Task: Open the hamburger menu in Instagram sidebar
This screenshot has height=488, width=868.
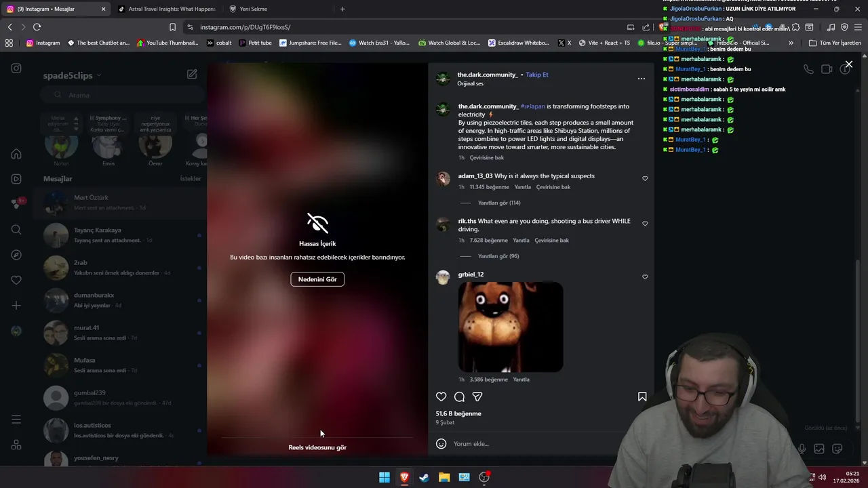Action: pos(16,420)
